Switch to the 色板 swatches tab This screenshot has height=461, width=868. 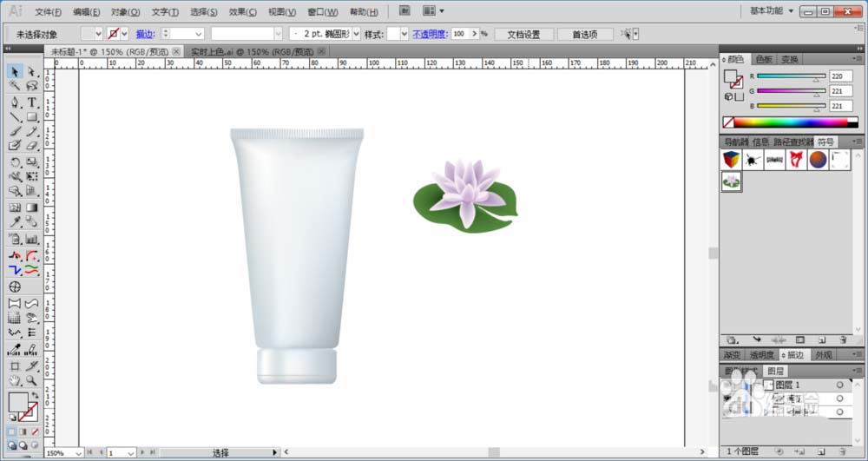click(x=764, y=59)
